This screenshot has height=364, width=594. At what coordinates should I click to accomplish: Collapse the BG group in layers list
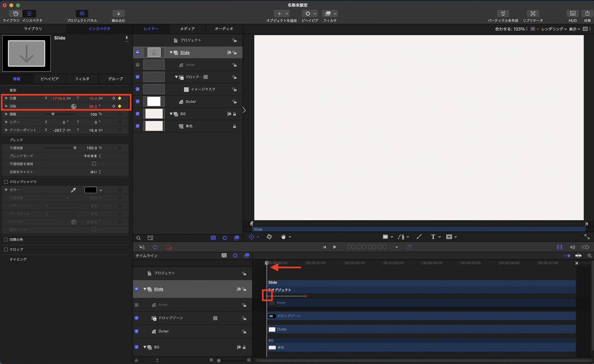(x=171, y=114)
